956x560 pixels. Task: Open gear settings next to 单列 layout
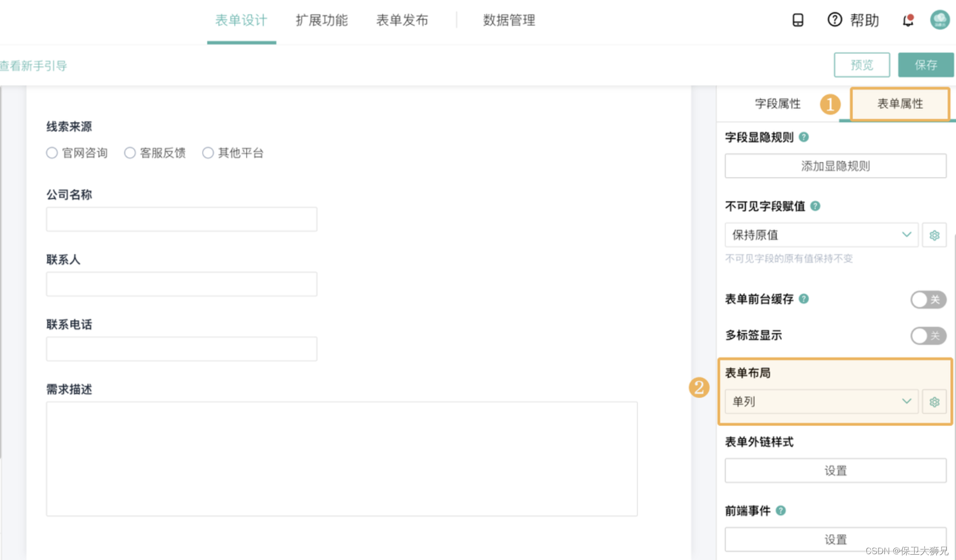tap(934, 402)
